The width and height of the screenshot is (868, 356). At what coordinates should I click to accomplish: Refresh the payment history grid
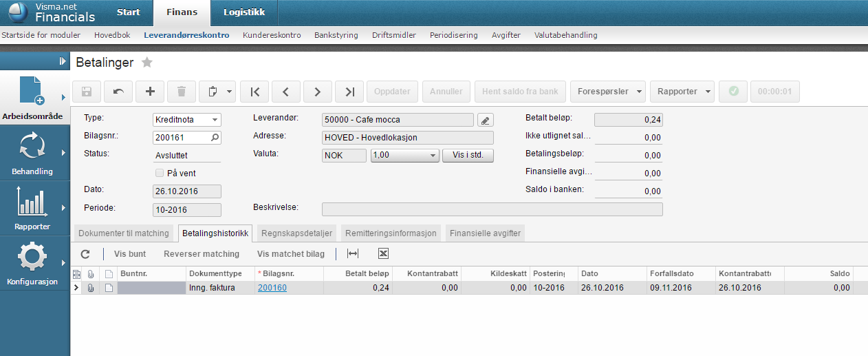85,253
